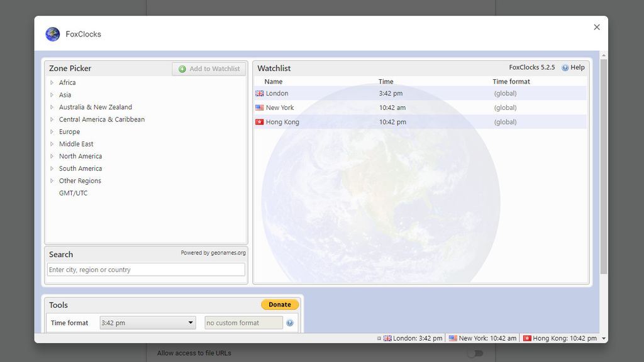This screenshot has height=362, width=644.
Task: Click the city search input field
Action: point(146,269)
